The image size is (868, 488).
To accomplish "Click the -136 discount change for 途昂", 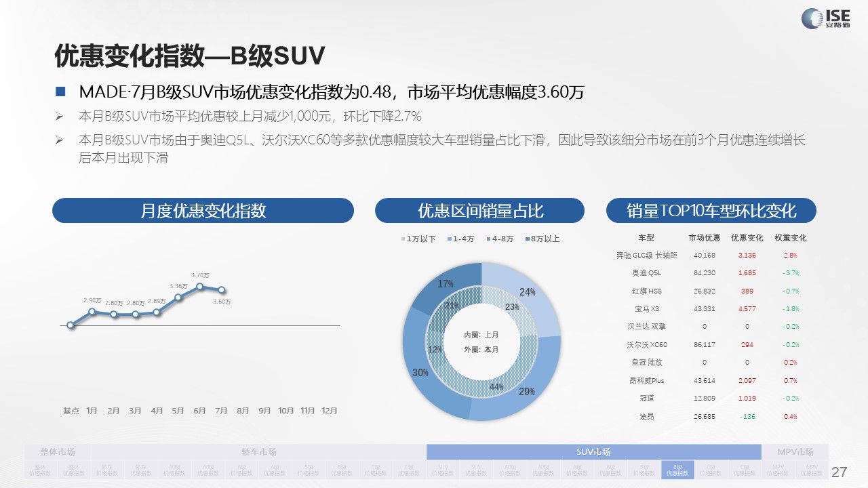I will (x=747, y=416).
